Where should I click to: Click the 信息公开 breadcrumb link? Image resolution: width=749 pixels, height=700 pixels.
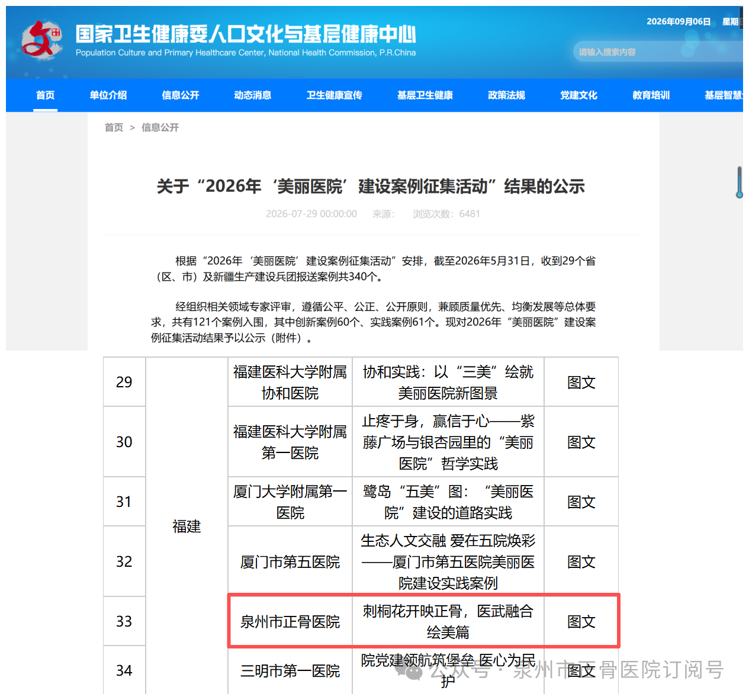pyautogui.click(x=160, y=127)
